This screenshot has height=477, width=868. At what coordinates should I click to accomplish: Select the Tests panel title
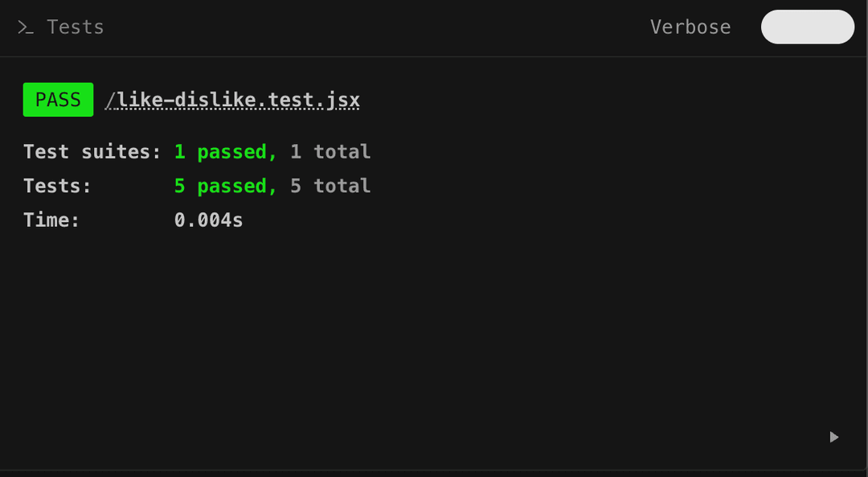click(x=76, y=27)
